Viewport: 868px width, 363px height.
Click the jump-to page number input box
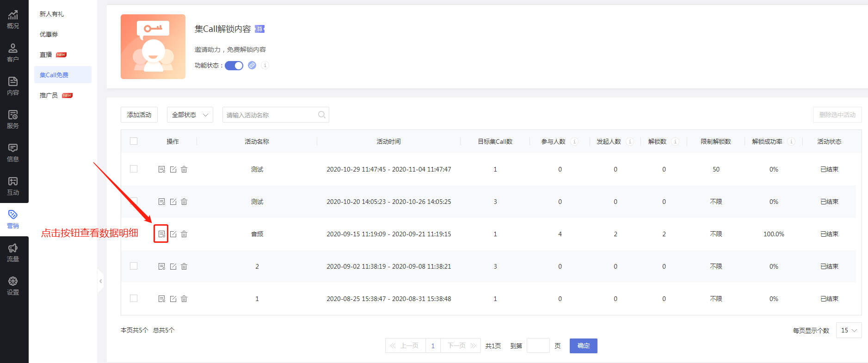tap(538, 346)
